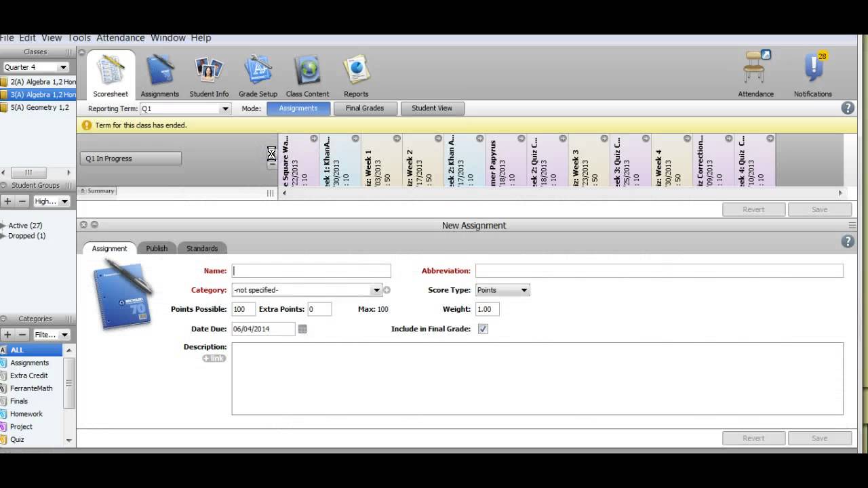868x488 pixels.
Task: Remove a category with minus in Categories panel
Action: point(22,335)
